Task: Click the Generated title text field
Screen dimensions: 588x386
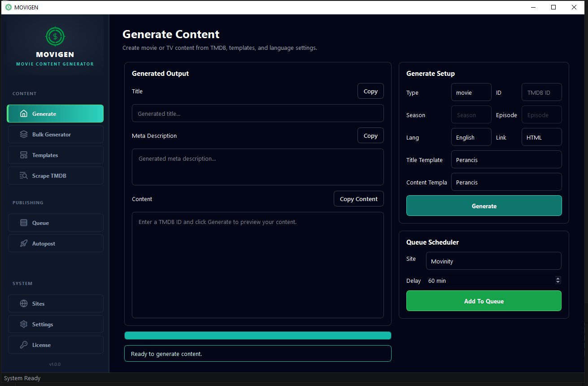Action: pyautogui.click(x=258, y=114)
